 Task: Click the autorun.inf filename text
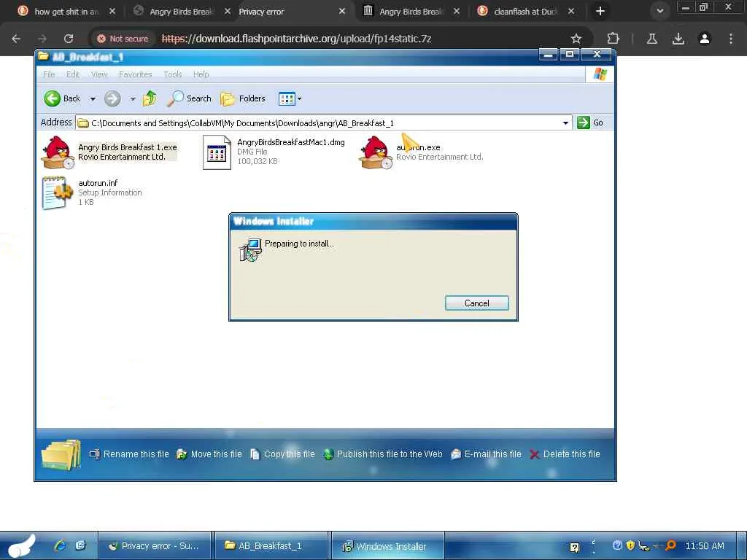coord(98,183)
